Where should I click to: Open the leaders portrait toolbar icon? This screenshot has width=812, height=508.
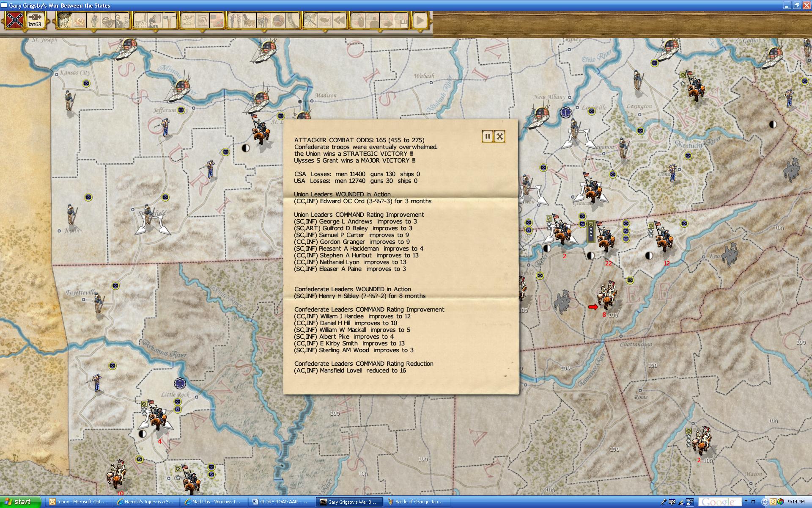click(122, 20)
